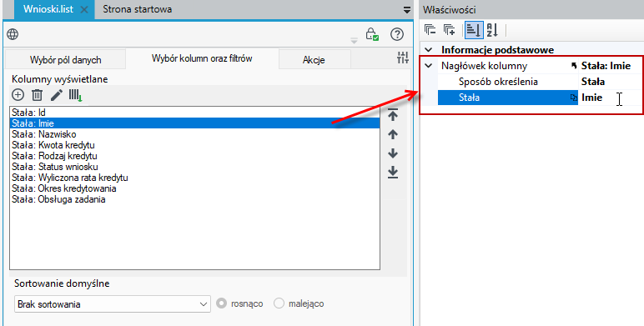Click the small arrow icon beside Nagłówek kolumny value
The height and width of the screenshot is (326, 644).
pos(574,66)
